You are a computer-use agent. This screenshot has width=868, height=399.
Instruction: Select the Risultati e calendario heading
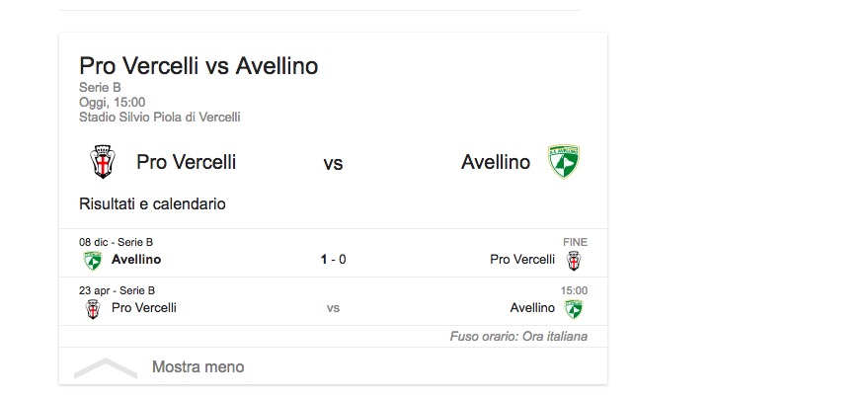coord(152,204)
